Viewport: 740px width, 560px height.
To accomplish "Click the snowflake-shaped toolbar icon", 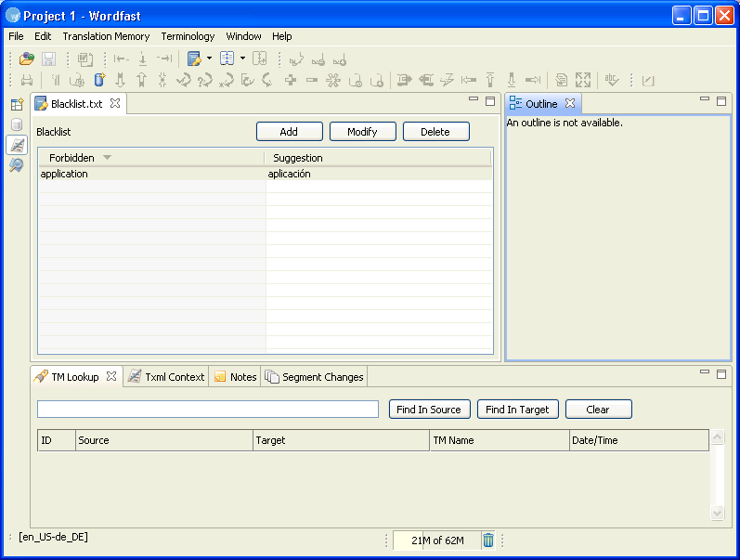I will 333,80.
